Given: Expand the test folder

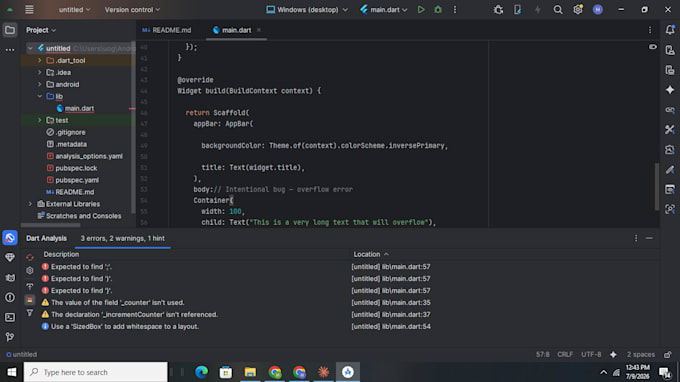Looking at the screenshot, I should pos(39,120).
